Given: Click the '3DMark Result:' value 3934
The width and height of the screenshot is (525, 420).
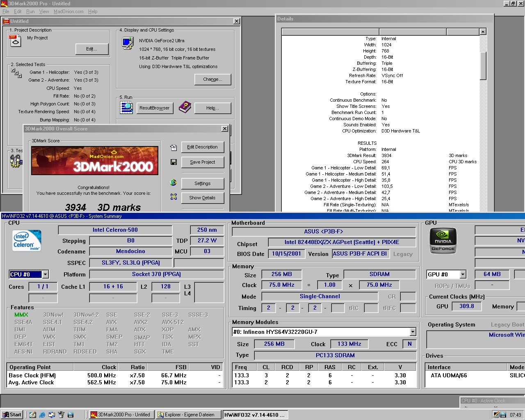Looking at the screenshot, I should point(386,155).
